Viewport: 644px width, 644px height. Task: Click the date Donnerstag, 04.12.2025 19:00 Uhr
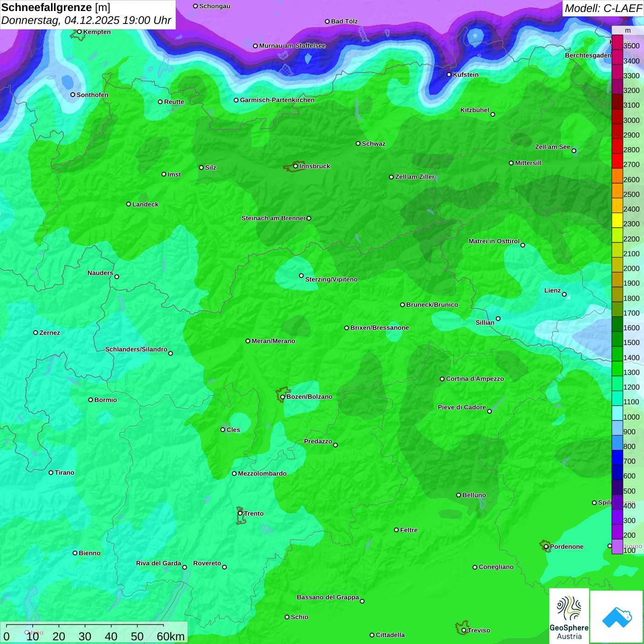point(86,21)
